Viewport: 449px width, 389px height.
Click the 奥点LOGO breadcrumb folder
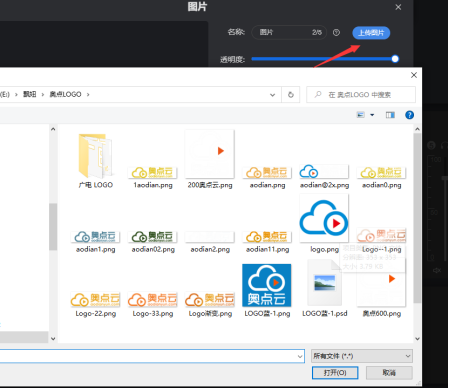pos(65,94)
